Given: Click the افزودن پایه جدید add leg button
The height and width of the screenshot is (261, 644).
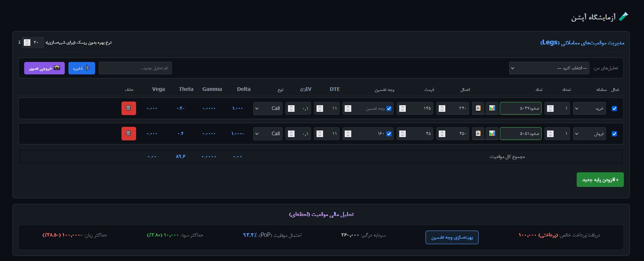Looking at the screenshot, I should [x=600, y=180].
